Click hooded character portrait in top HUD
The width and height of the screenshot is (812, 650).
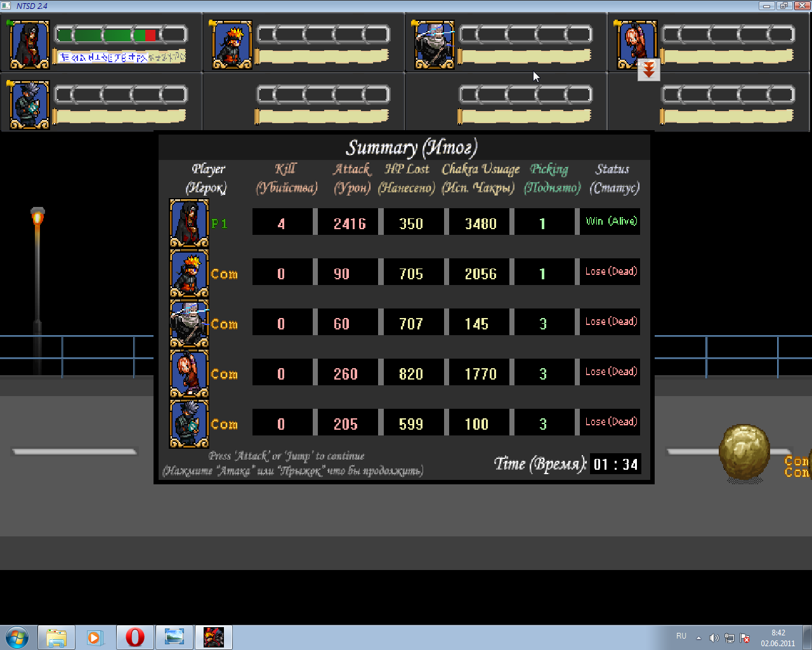29,44
